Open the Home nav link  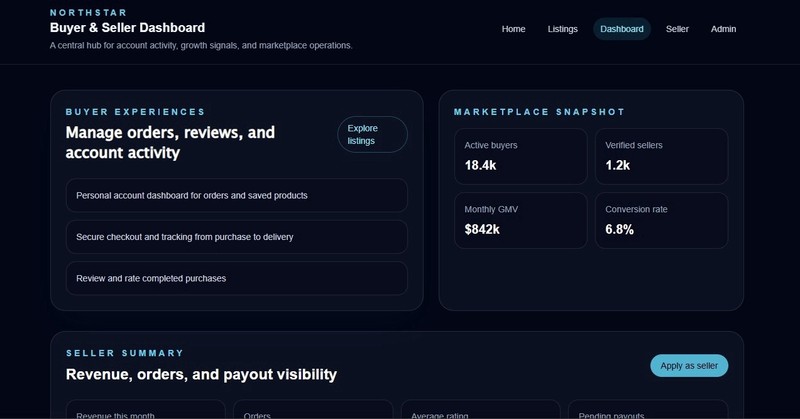[x=513, y=29]
